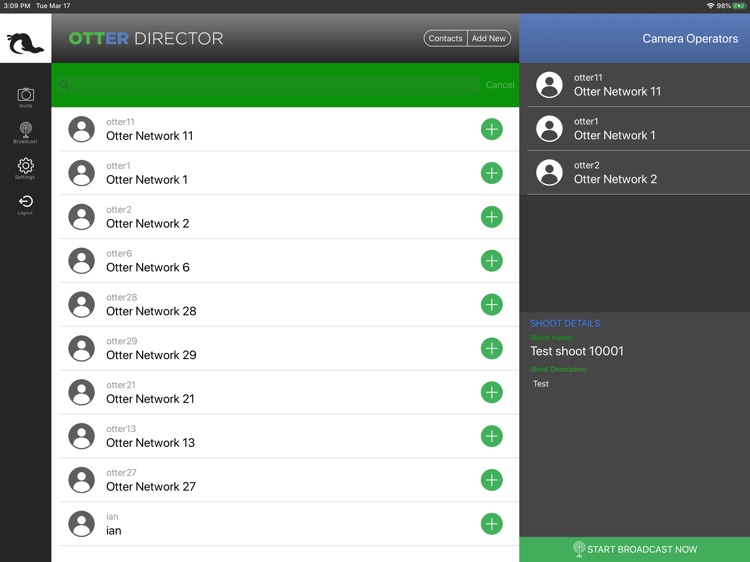This screenshot has width=750, height=562.
Task: Add Otter Network 13 with plus icon
Action: tap(491, 436)
